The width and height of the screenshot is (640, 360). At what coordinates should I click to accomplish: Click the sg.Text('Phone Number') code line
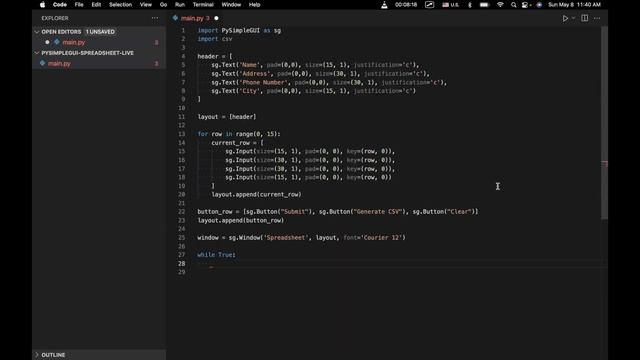[329, 82]
